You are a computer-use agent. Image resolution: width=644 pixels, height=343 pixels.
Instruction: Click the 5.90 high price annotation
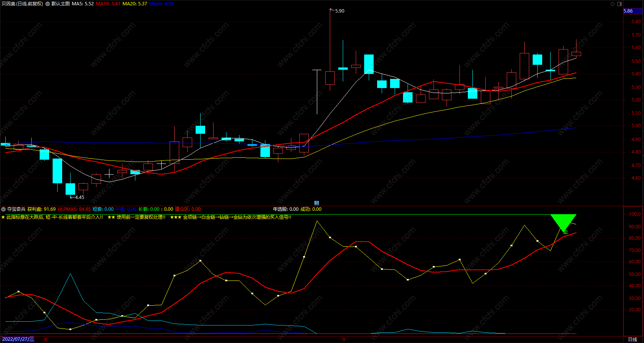tap(339, 11)
